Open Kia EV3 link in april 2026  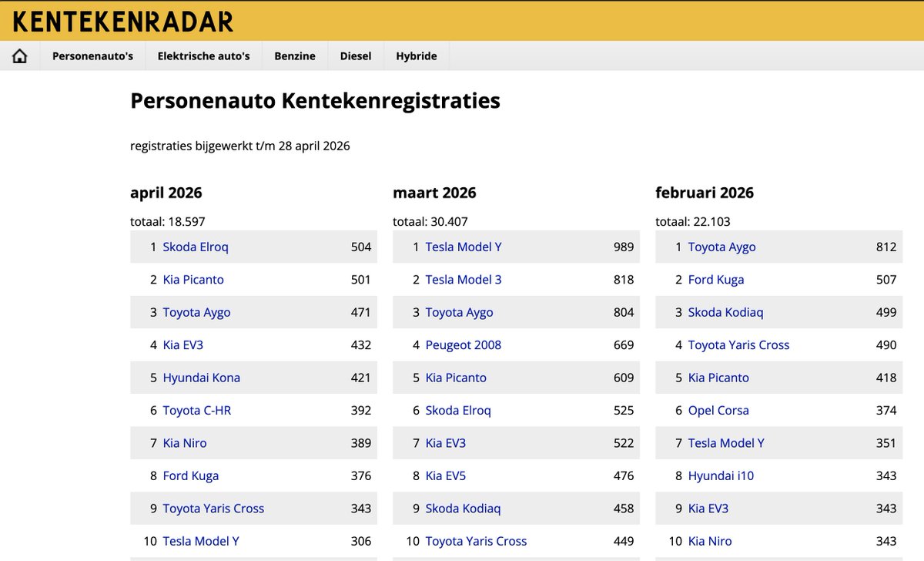[183, 345]
